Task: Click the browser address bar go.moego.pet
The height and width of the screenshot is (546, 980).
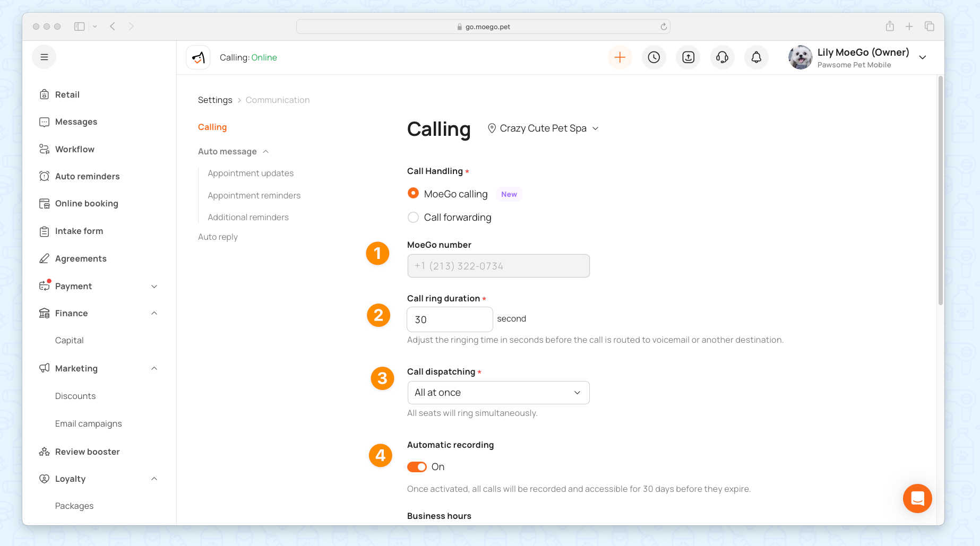Action: point(483,27)
